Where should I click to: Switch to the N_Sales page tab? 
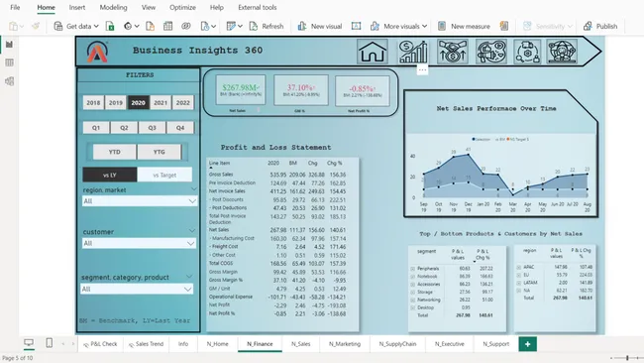click(x=301, y=344)
